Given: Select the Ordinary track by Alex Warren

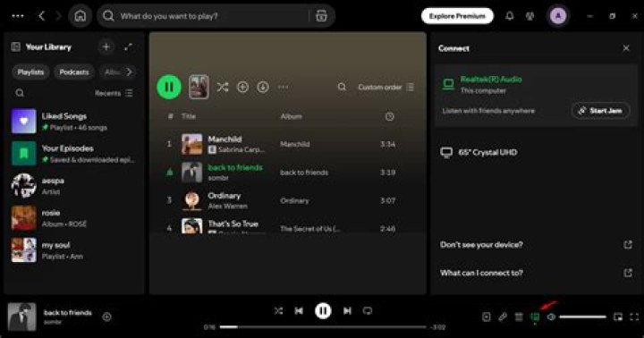Looking at the screenshot, I should 287,200.
